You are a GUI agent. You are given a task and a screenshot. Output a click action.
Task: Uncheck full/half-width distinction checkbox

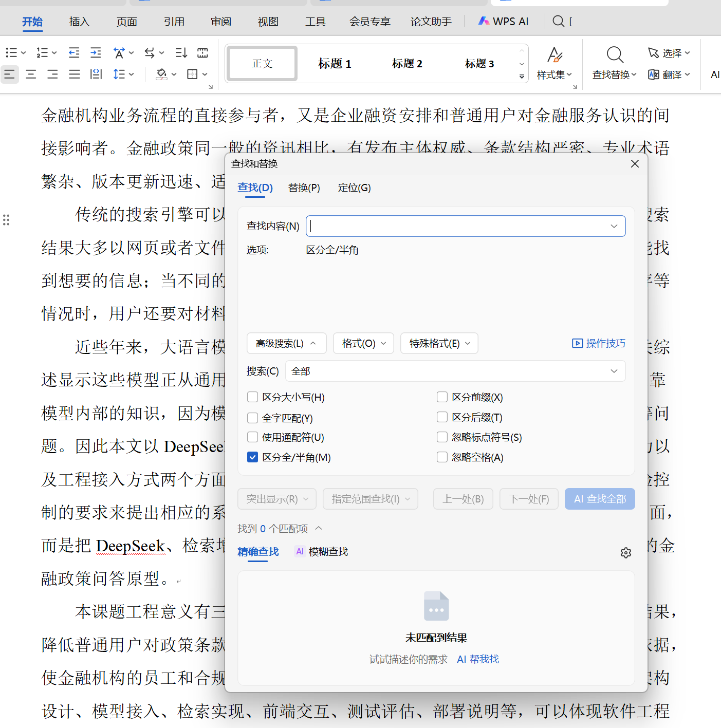click(252, 457)
